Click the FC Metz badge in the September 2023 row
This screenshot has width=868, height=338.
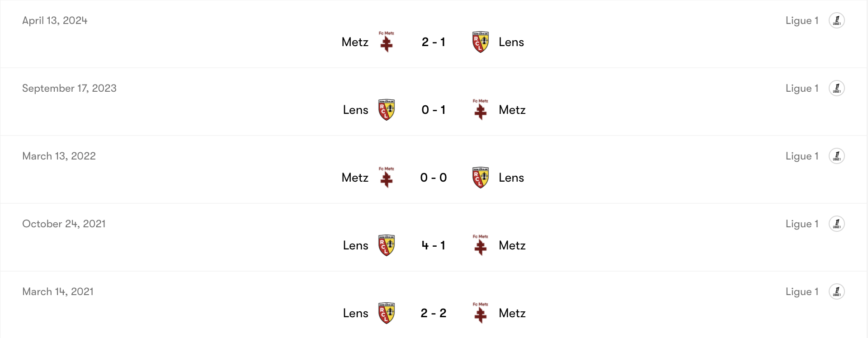[x=480, y=109]
